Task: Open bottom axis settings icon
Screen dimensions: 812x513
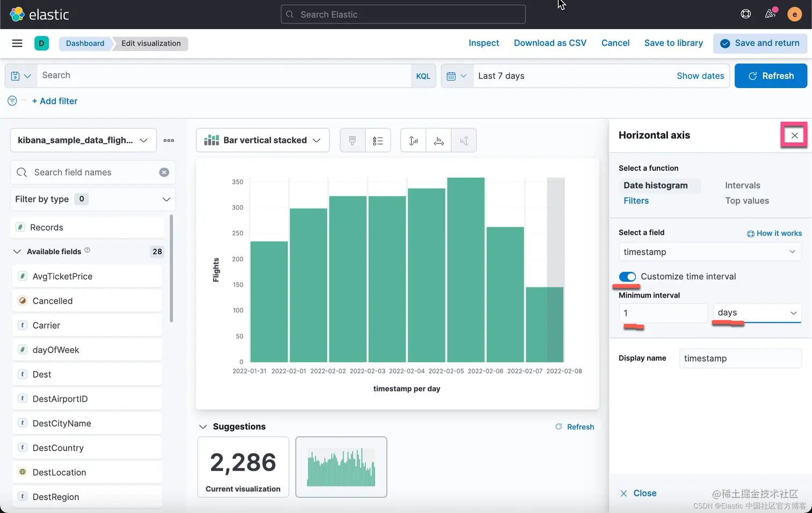Action: coord(439,141)
